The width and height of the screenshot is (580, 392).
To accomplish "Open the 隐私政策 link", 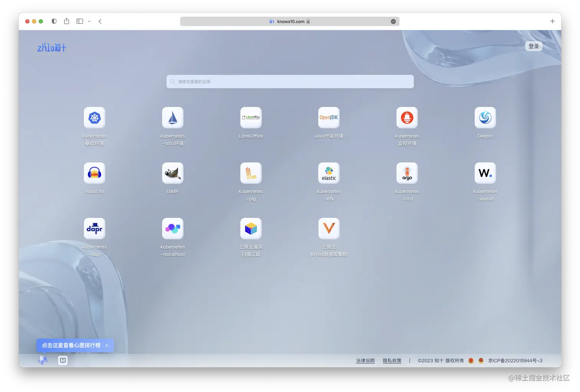I will click(392, 361).
